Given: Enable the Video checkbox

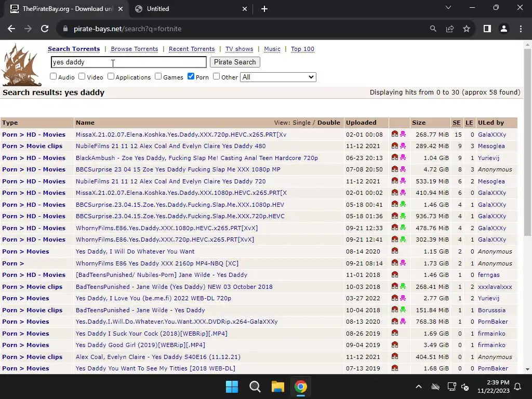Looking at the screenshot, I should tap(82, 76).
